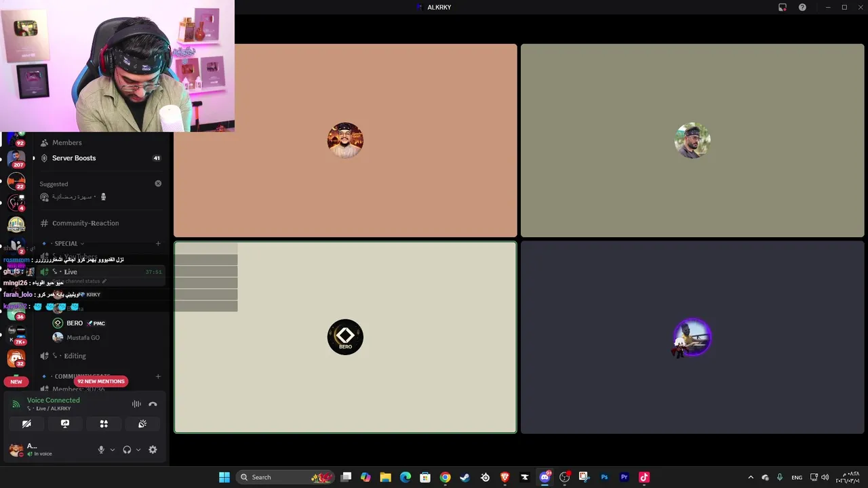The image size is (868, 488).
Task: Dismiss the Suggested section with X
Action: click(x=158, y=184)
